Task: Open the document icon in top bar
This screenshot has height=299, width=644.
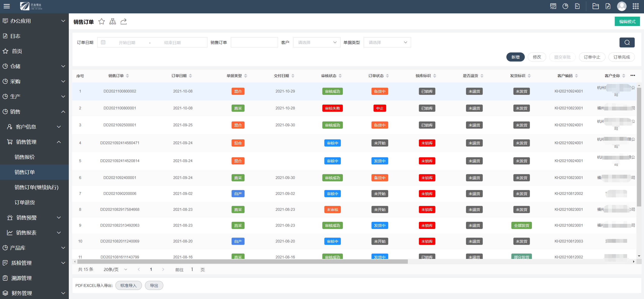Action: (577, 6)
